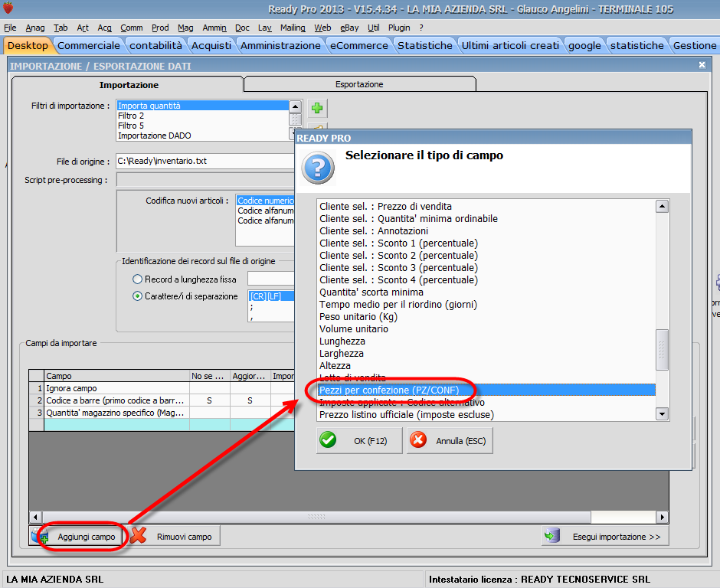
Task: Switch to the Desktop tab
Action: coord(28,45)
